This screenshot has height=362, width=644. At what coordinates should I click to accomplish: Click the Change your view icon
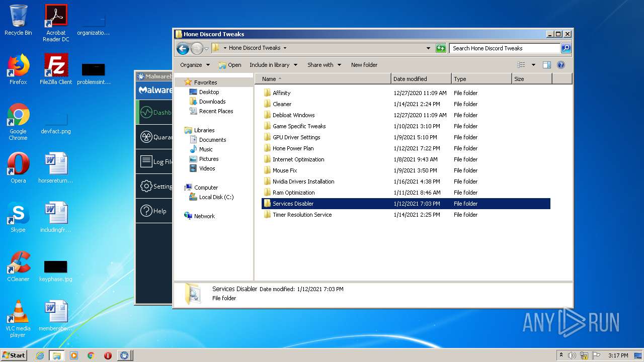pyautogui.click(x=521, y=65)
